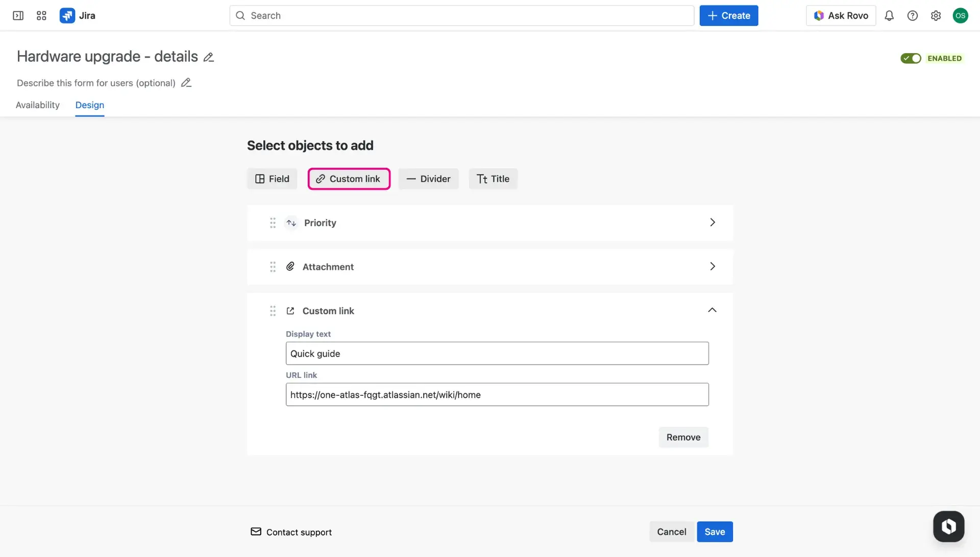Edit the form description via pencil icon
This screenshot has width=980, height=557.
[186, 82]
